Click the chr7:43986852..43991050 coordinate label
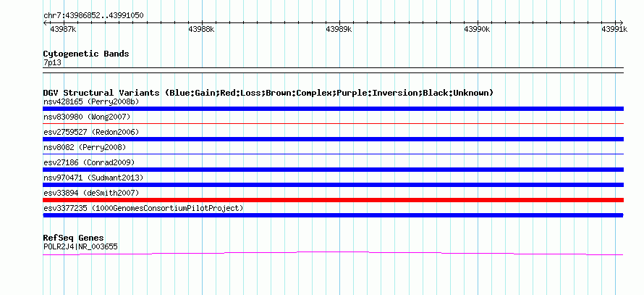 [x=93, y=16]
